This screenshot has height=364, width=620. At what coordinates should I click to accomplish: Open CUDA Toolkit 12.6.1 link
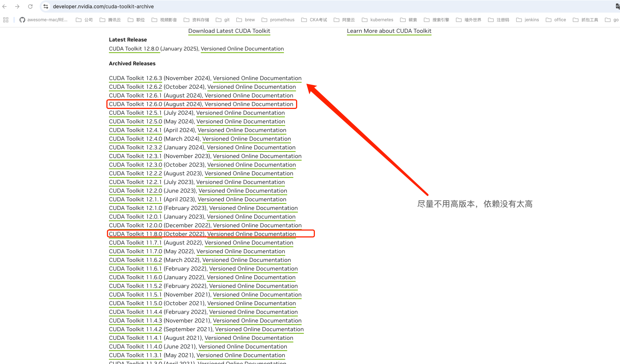pos(136,96)
